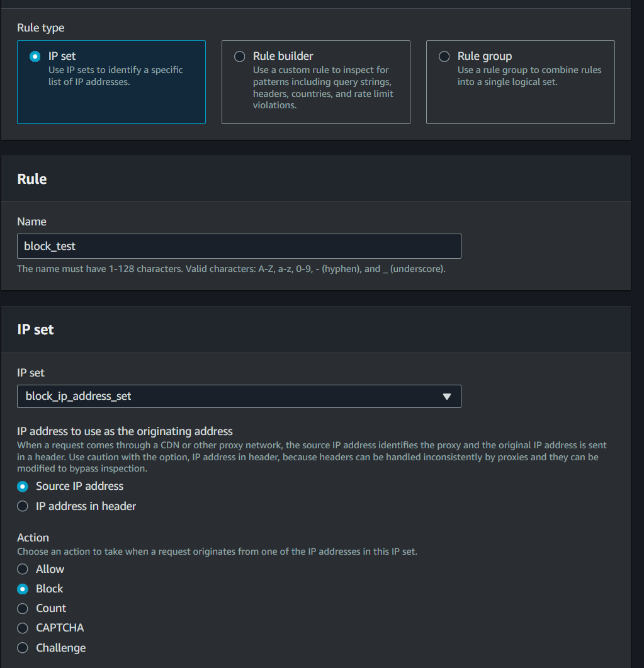
Task: Select the Rule builder rule type
Action: pyautogui.click(x=240, y=56)
